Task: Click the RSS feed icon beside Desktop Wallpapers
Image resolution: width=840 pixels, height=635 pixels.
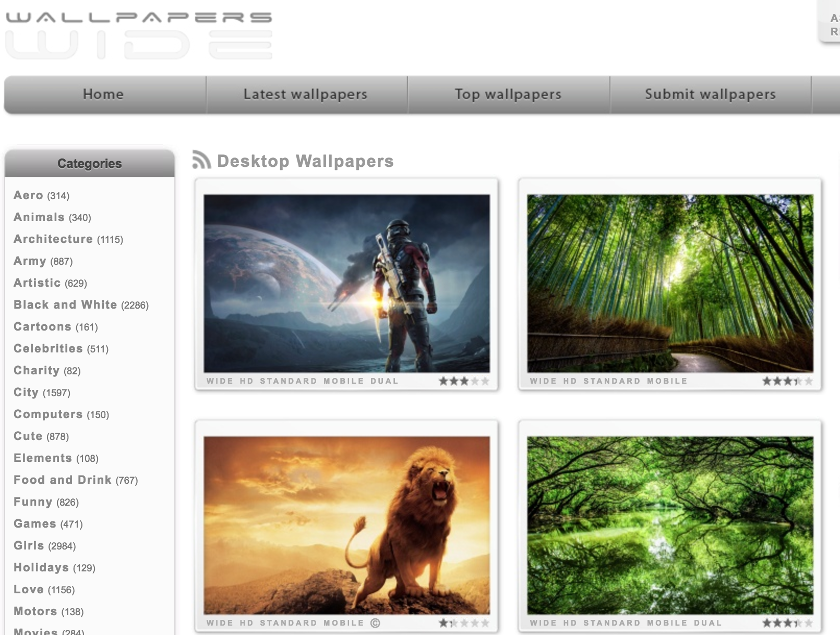Action: (201, 160)
